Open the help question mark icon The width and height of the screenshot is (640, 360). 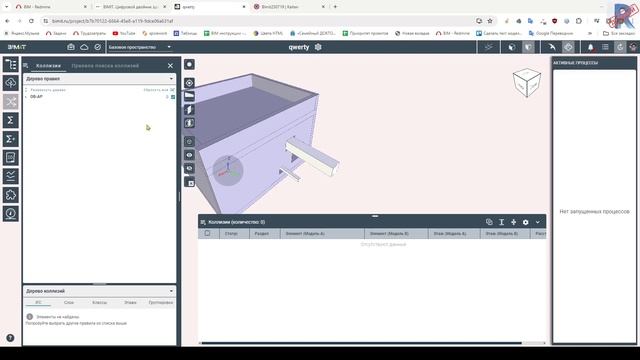click(10, 338)
